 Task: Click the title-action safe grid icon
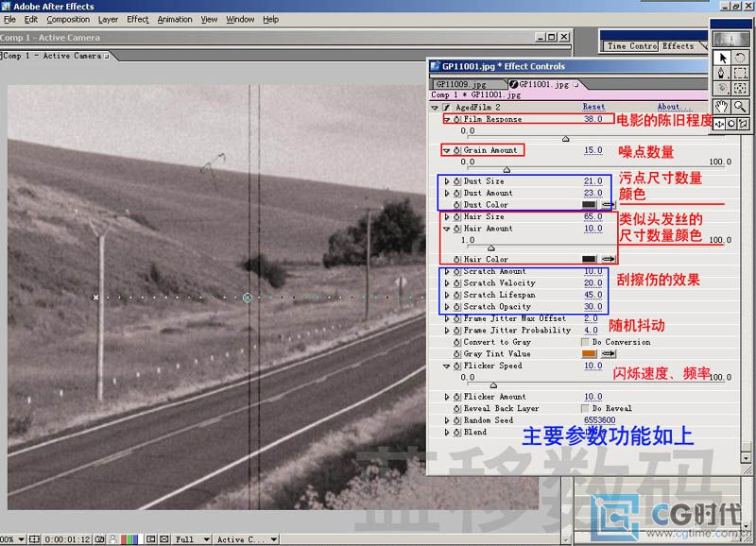point(34,539)
